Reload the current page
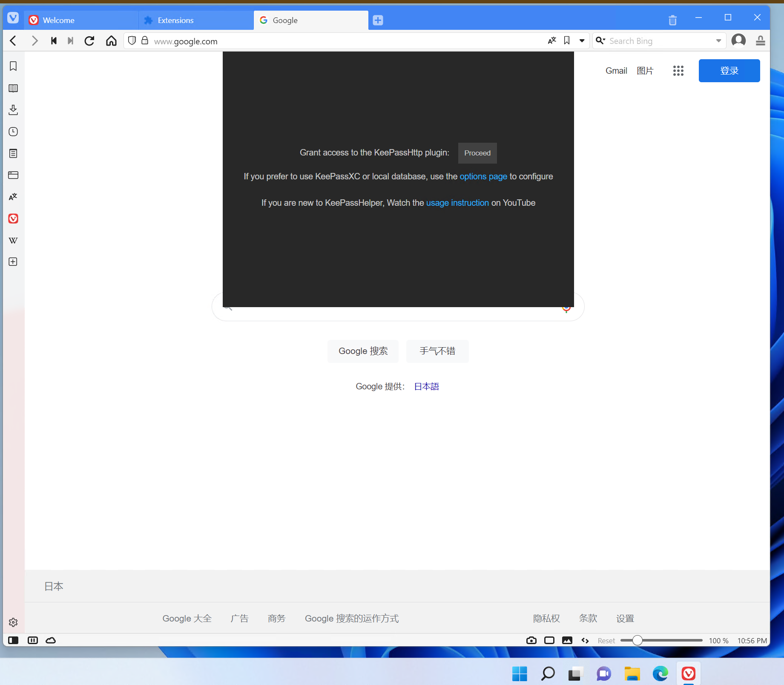 click(89, 41)
